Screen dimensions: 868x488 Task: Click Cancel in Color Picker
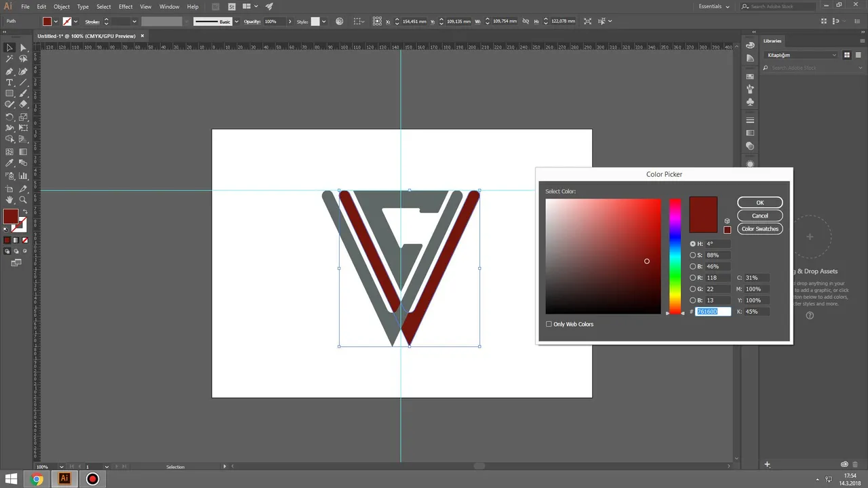(x=759, y=216)
